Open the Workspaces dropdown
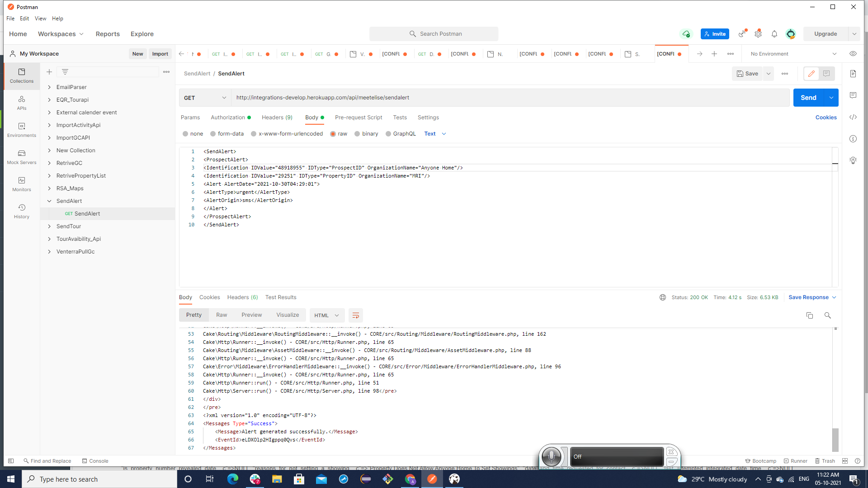 point(61,34)
